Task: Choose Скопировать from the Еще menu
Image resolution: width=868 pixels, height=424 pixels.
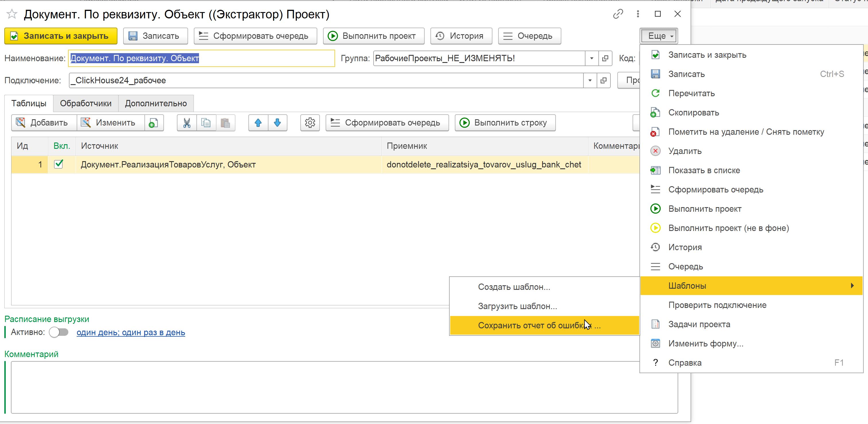Action: [x=751, y=113]
